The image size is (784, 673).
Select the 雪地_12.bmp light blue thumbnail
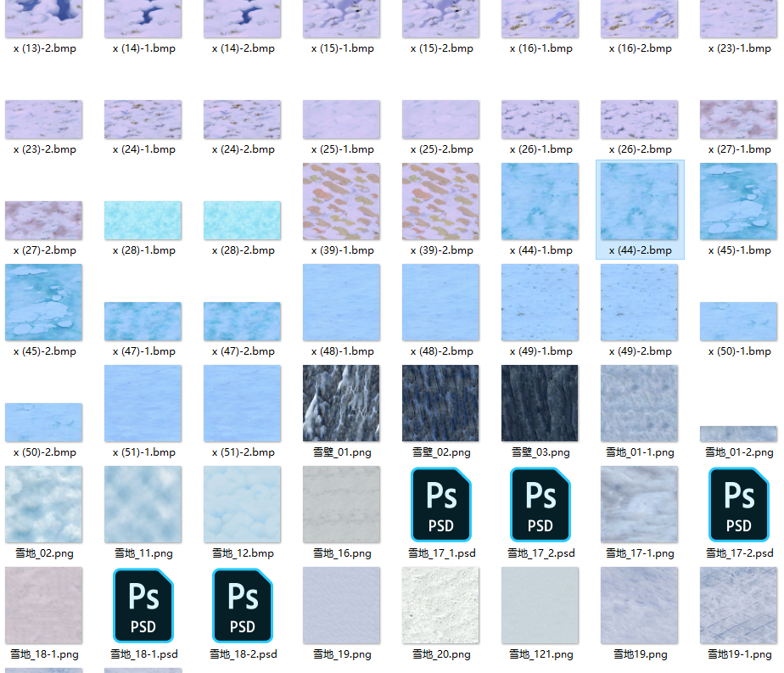243,504
